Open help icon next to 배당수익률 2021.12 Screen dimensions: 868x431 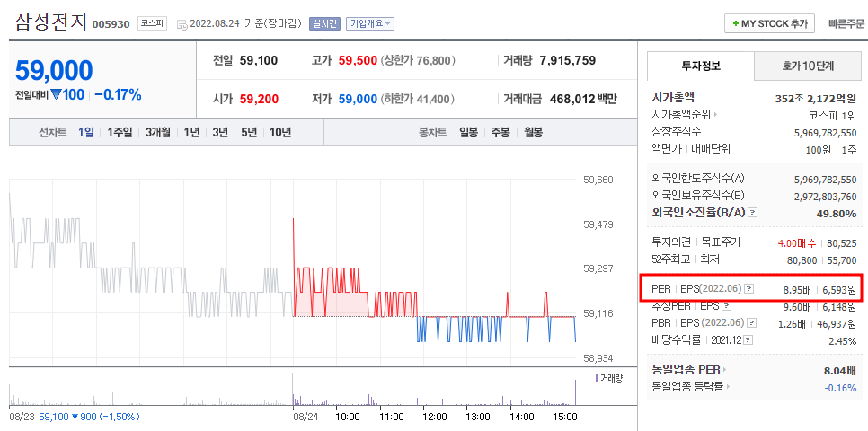coord(748,340)
